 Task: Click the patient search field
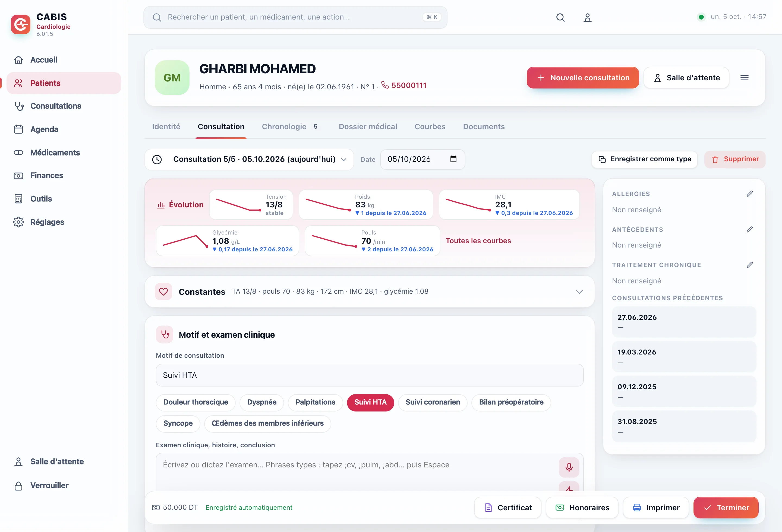coord(295,17)
